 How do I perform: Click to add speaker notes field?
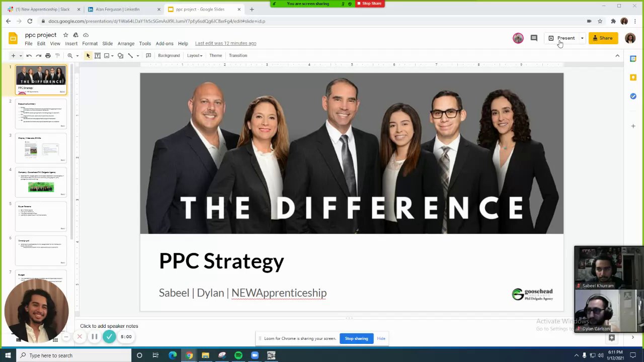(109, 326)
